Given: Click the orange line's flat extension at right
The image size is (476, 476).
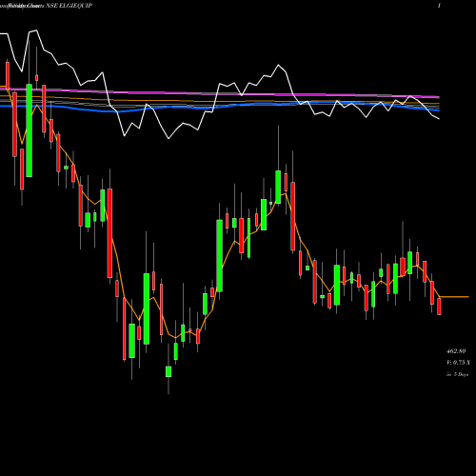Looking at the screenshot, I should point(454,297).
